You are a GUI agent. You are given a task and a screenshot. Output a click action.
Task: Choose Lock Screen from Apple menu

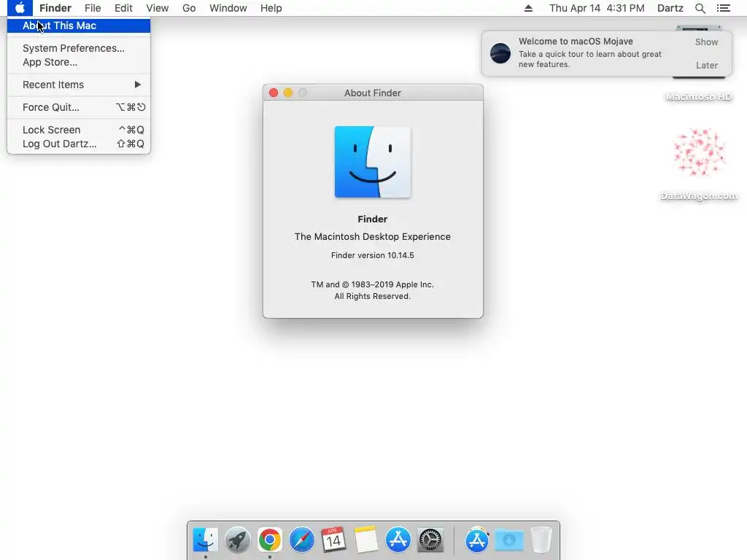79,130
